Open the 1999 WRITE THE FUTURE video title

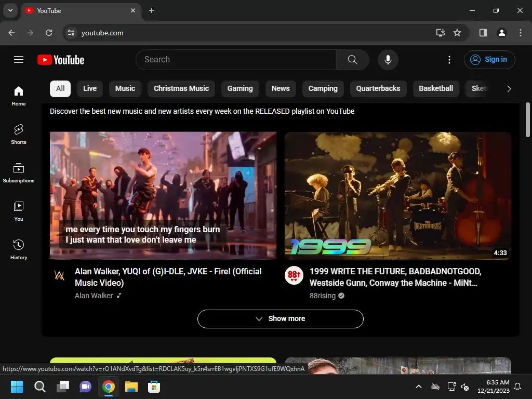click(395, 277)
